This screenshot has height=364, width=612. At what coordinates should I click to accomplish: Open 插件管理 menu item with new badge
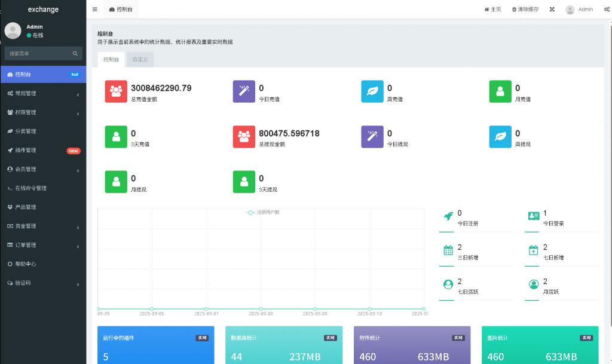(x=43, y=150)
